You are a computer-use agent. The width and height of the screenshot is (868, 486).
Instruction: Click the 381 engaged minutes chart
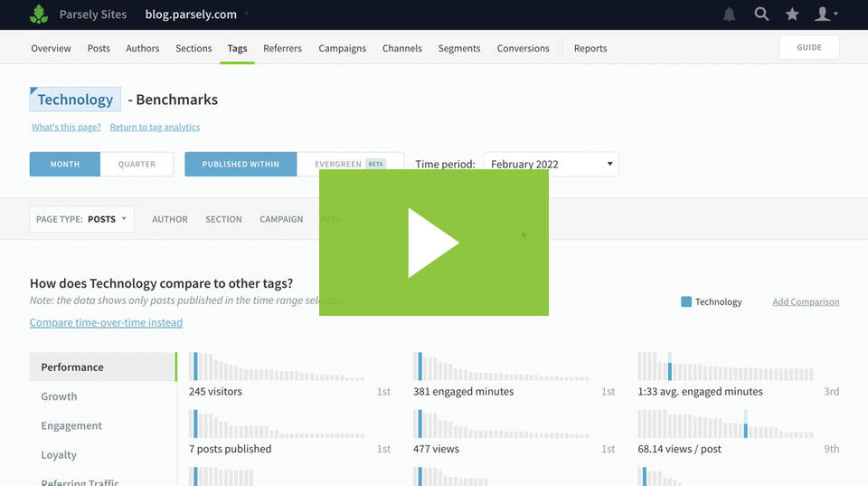tap(501, 367)
